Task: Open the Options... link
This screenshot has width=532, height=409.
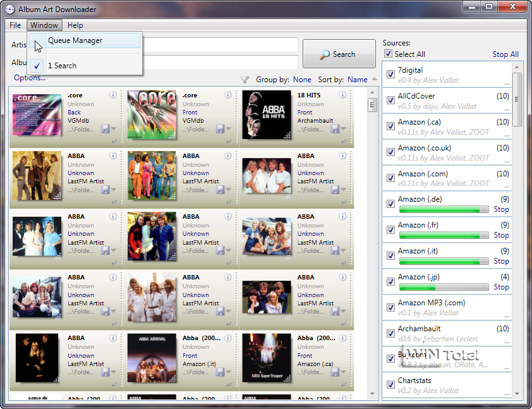Action: point(30,78)
